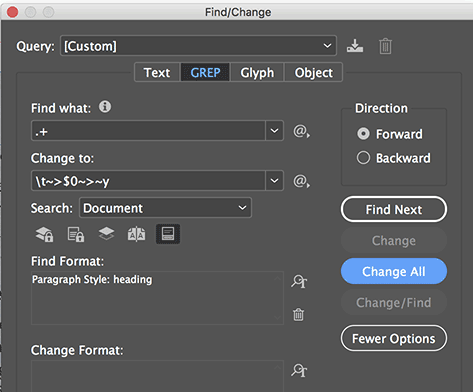473x392 pixels.
Task: Toggle Include Locked Stories icon
Action: click(x=76, y=234)
